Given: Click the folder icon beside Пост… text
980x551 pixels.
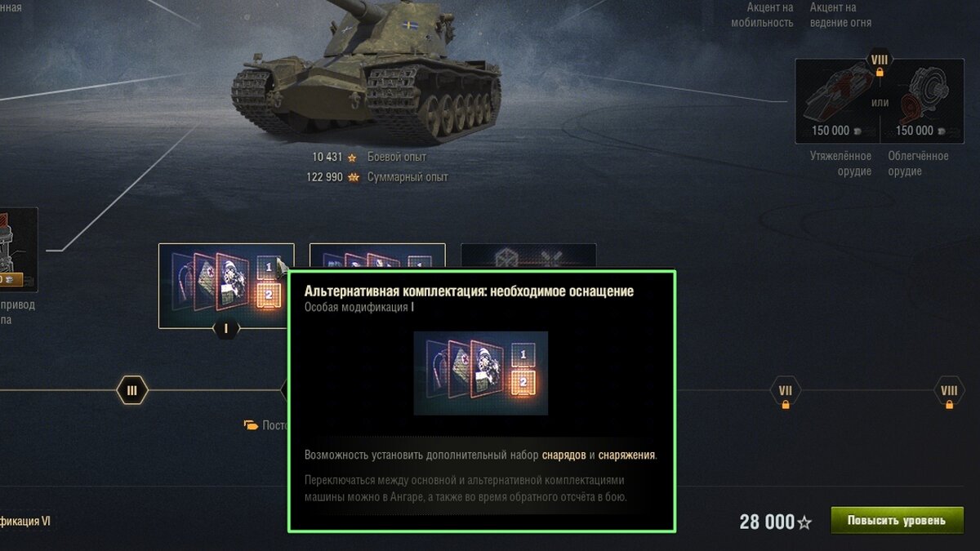Looking at the screenshot, I should (x=251, y=425).
